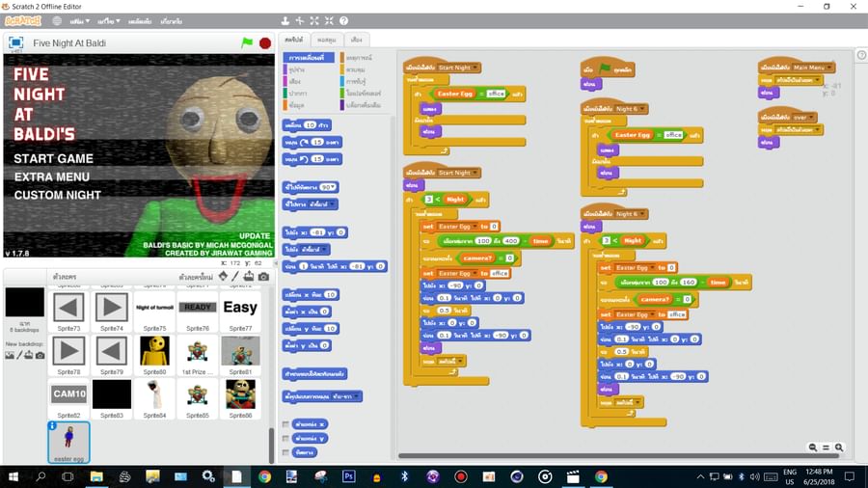This screenshot has width=868, height=488.
Task: Open the Tips menu item
Action: tap(140, 21)
